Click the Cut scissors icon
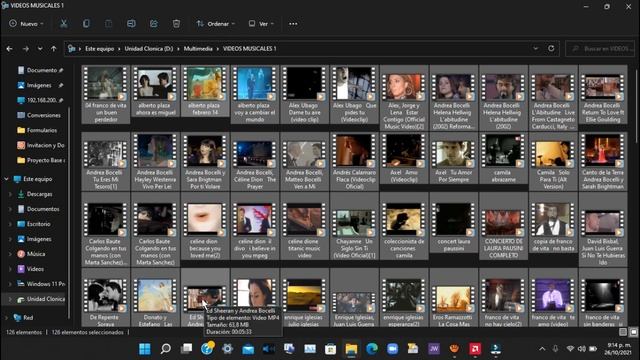The height and width of the screenshot is (360, 640). (x=64, y=24)
